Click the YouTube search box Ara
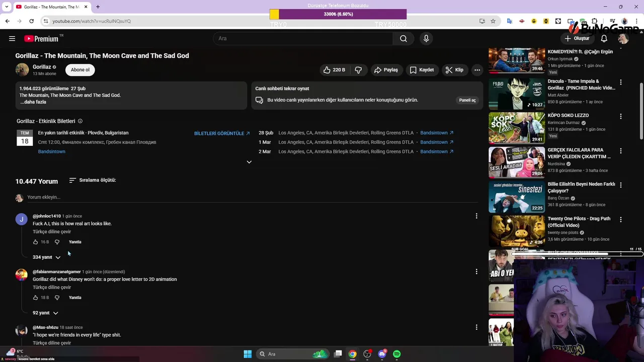644x362 pixels. tap(303, 39)
